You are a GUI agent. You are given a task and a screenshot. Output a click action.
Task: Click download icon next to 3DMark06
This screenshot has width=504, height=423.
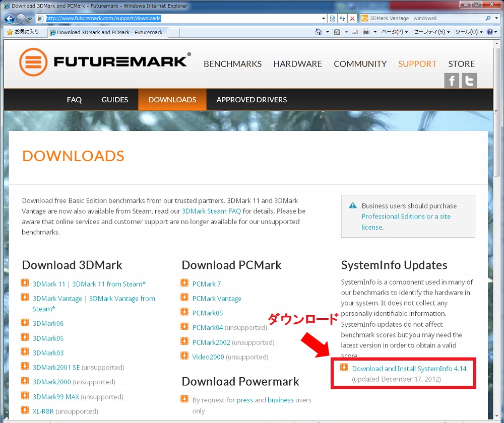click(25, 322)
